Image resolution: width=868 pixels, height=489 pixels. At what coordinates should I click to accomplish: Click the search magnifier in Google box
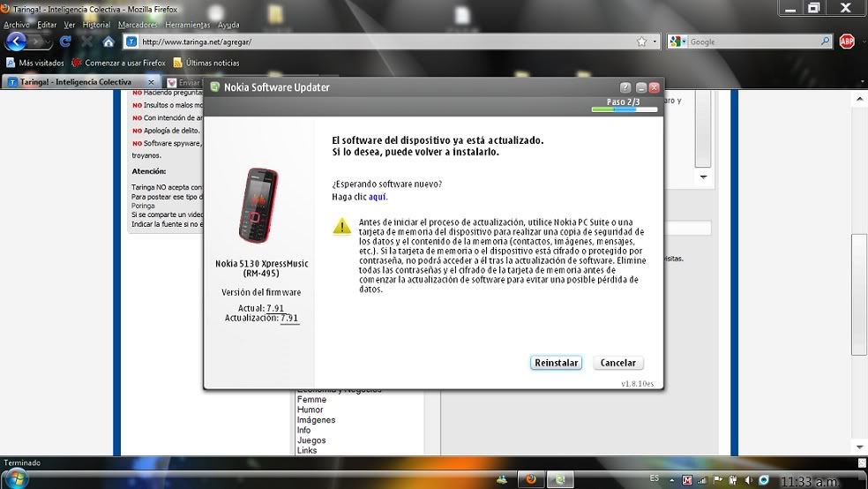point(825,41)
